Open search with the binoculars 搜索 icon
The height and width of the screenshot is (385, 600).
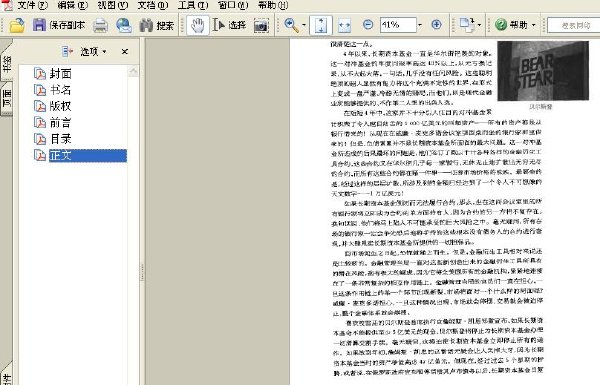point(157,25)
